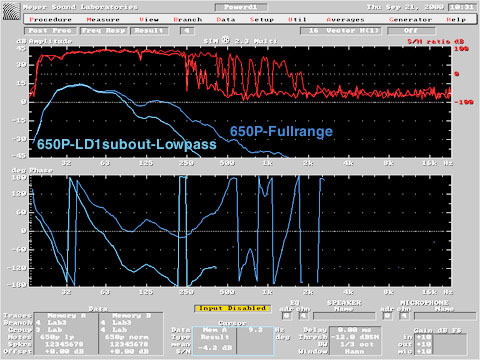
Task: Open the Generator menu
Action: 410,20
